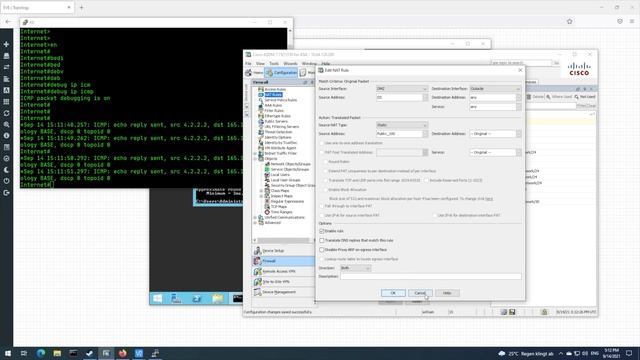Open the Tools menu in ASDM
The image size is (640, 360).
click(x=274, y=64)
